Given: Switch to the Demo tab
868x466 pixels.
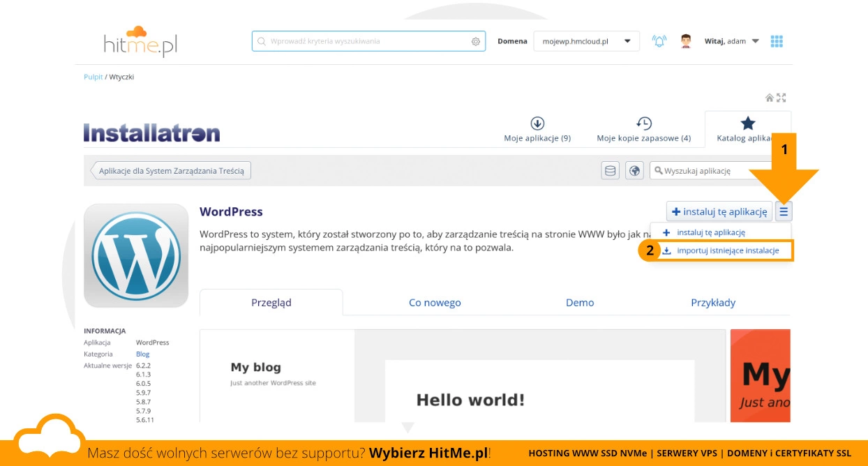Looking at the screenshot, I should pyautogui.click(x=580, y=303).
